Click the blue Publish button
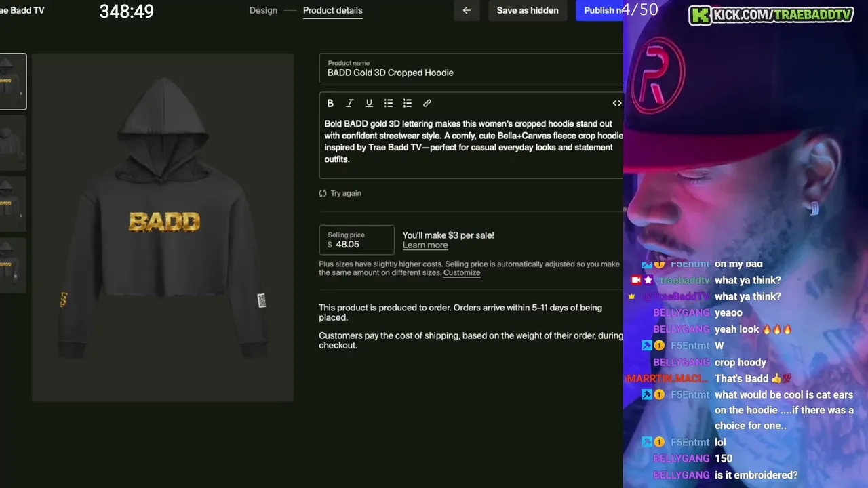868x488 pixels. pyautogui.click(x=599, y=10)
